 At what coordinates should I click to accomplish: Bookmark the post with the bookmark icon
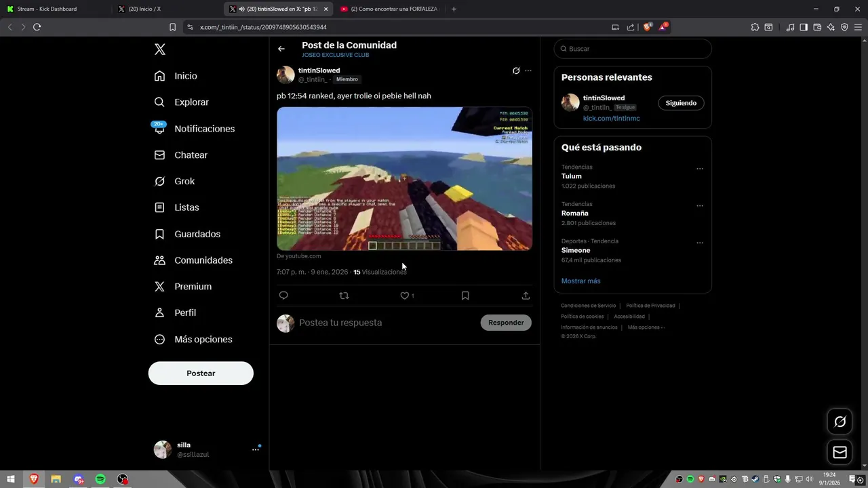pyautogui.click(x=465, y=296)
